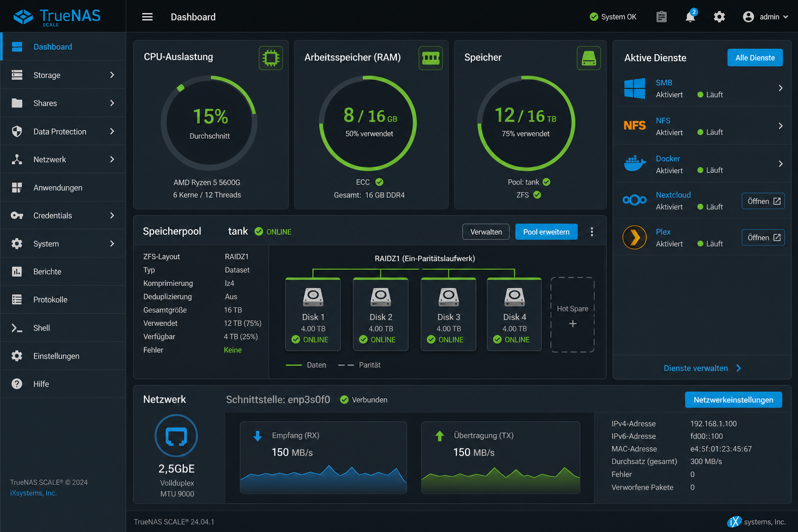This screenshot has width=798, height=532.
Task: Toggle the hamburger sidebar menu
Action: tap(148, 17)
